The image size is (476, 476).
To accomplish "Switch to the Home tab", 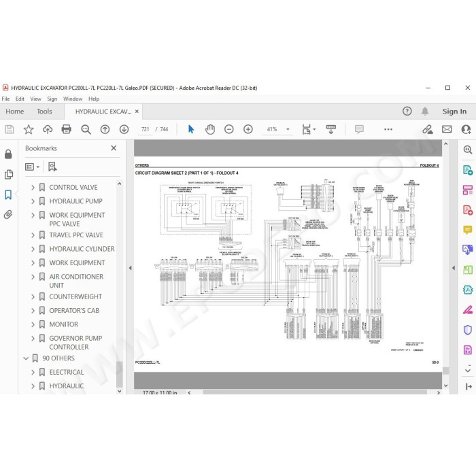I will click(x=14, y=112).
